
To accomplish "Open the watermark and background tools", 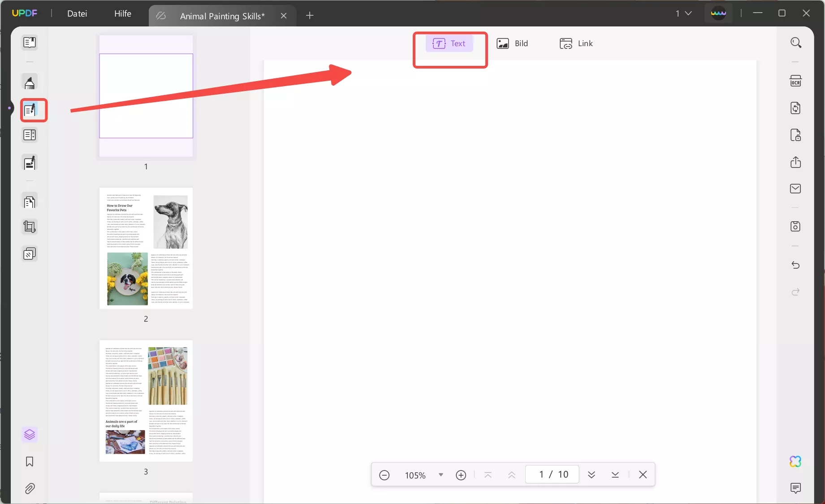I will click(30, 254).
